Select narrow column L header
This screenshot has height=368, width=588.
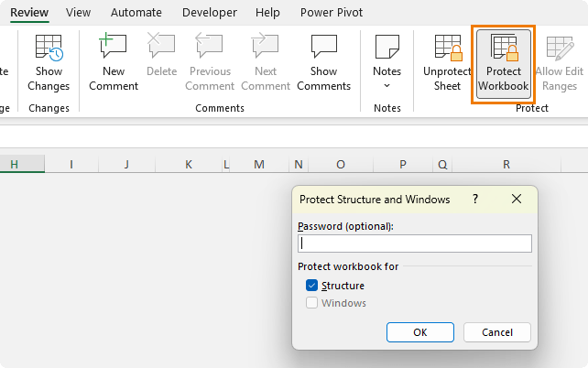click(x=226, y=164)
